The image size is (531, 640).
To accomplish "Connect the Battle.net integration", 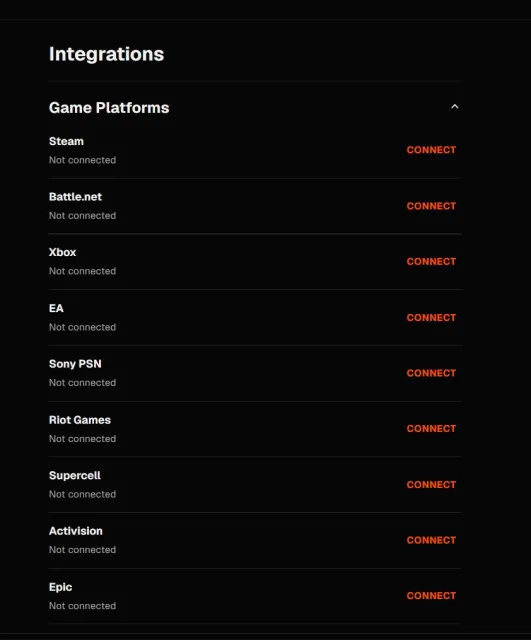I will [431, 206].
